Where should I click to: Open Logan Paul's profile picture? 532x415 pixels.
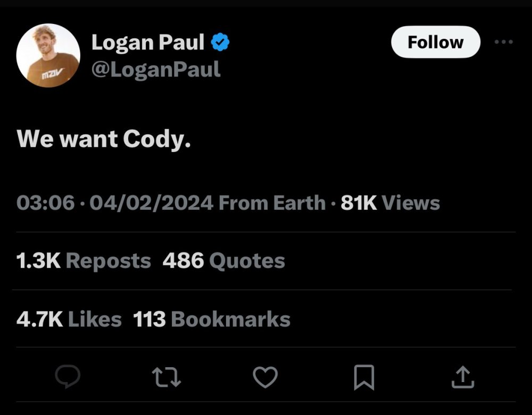coord(48,56)
